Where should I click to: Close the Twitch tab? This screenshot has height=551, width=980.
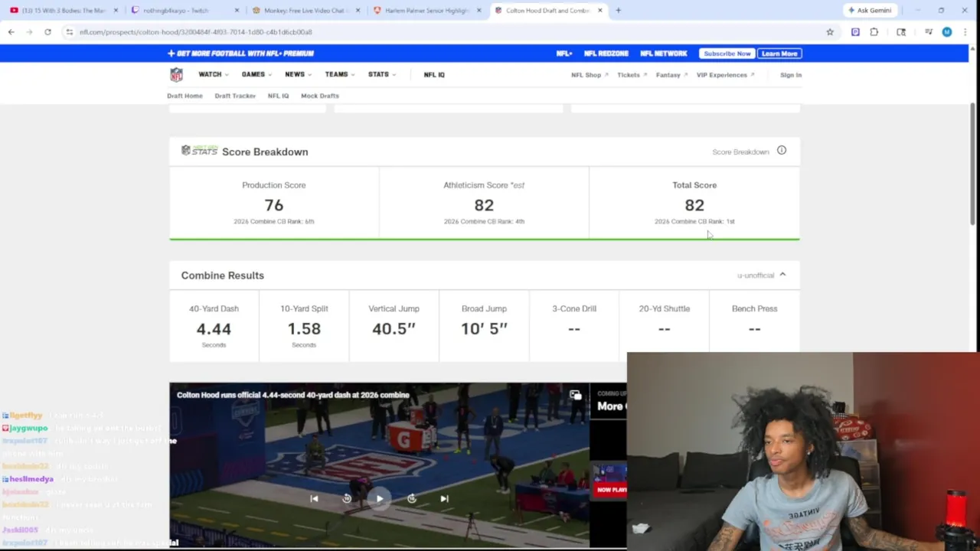click(237, 10)
